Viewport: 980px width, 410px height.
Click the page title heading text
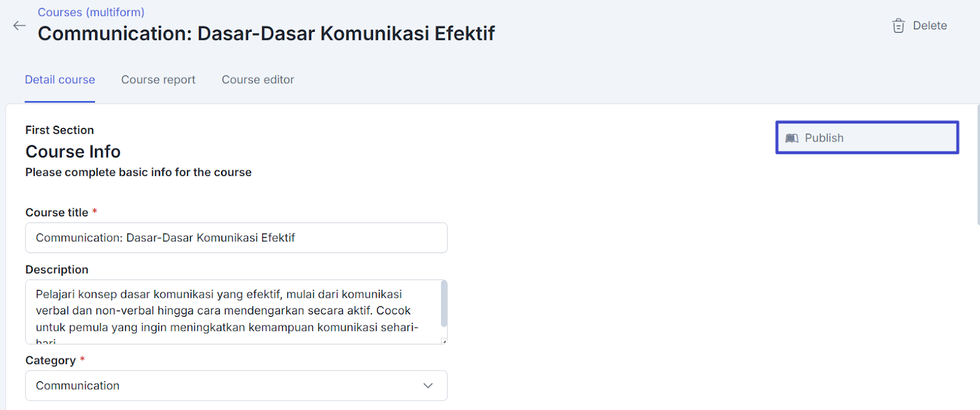point(266,33)
